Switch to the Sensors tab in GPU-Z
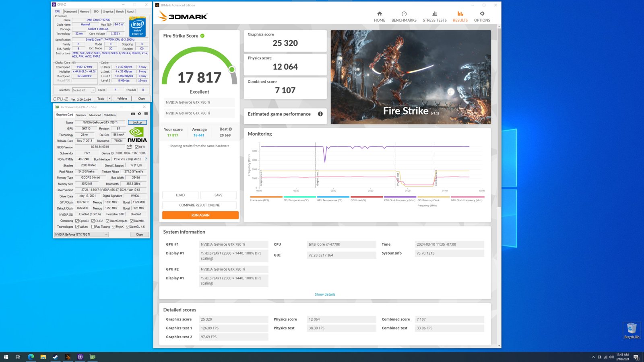 [x=81, y=115]
